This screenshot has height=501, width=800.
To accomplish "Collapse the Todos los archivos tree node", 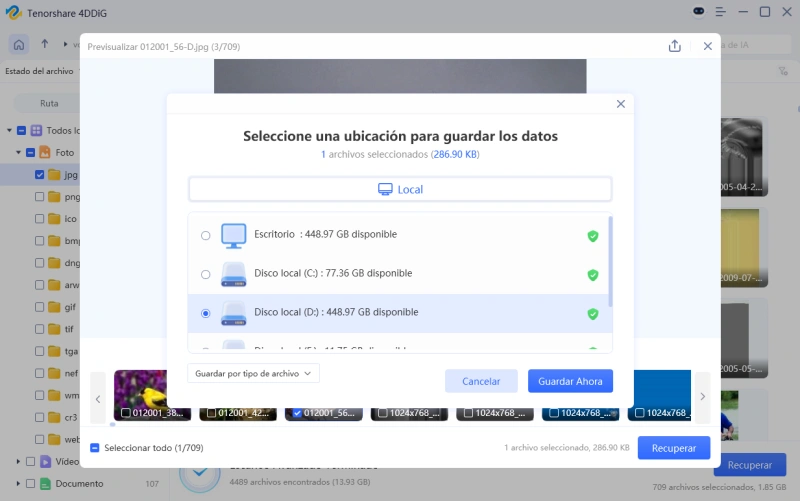I will click(9, 130).
